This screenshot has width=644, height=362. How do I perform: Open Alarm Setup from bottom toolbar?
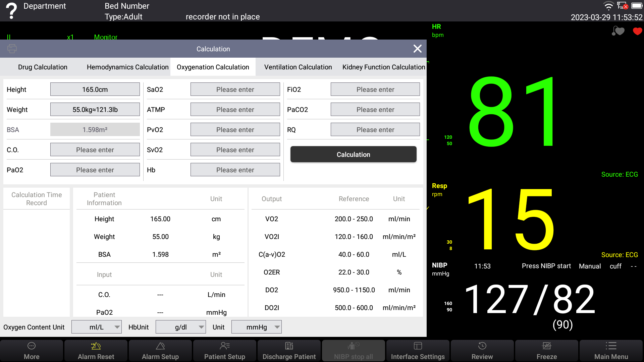(160, 351)
